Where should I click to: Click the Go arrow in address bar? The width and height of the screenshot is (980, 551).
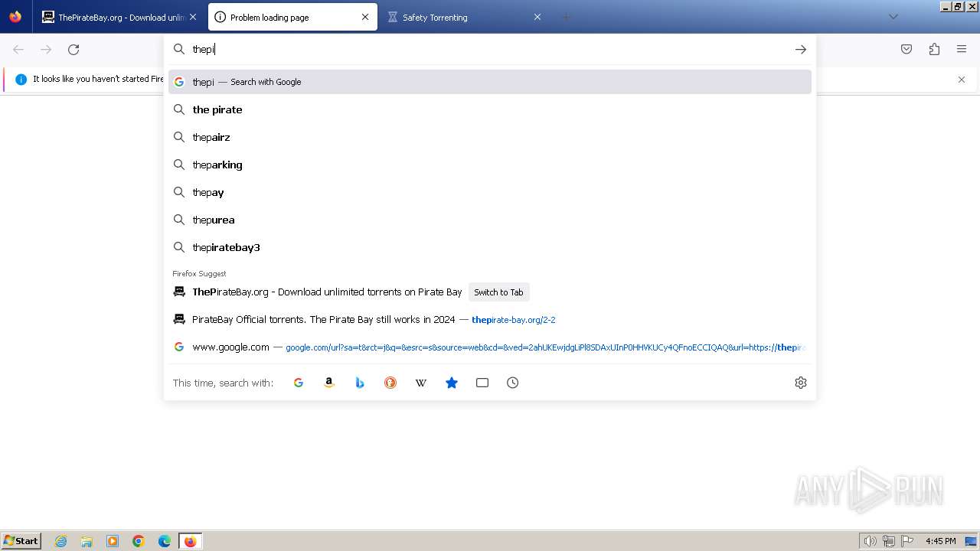[801, 50]
